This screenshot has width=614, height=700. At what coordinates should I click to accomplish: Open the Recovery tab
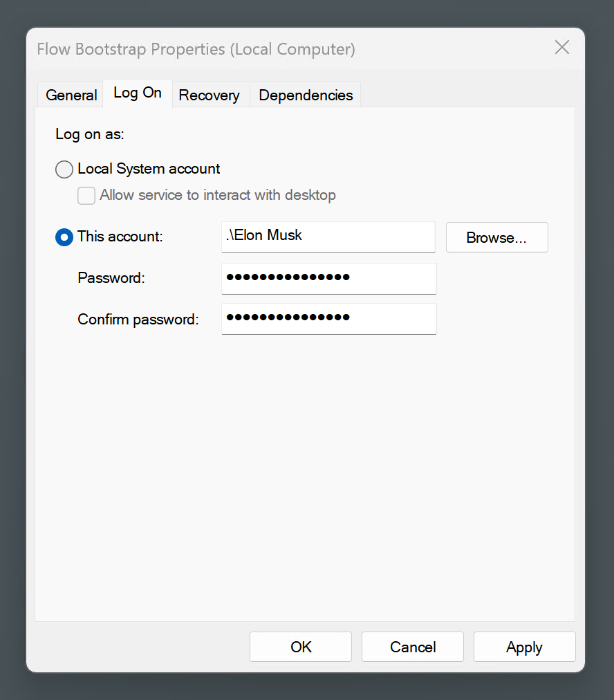[x=210, y=95]
